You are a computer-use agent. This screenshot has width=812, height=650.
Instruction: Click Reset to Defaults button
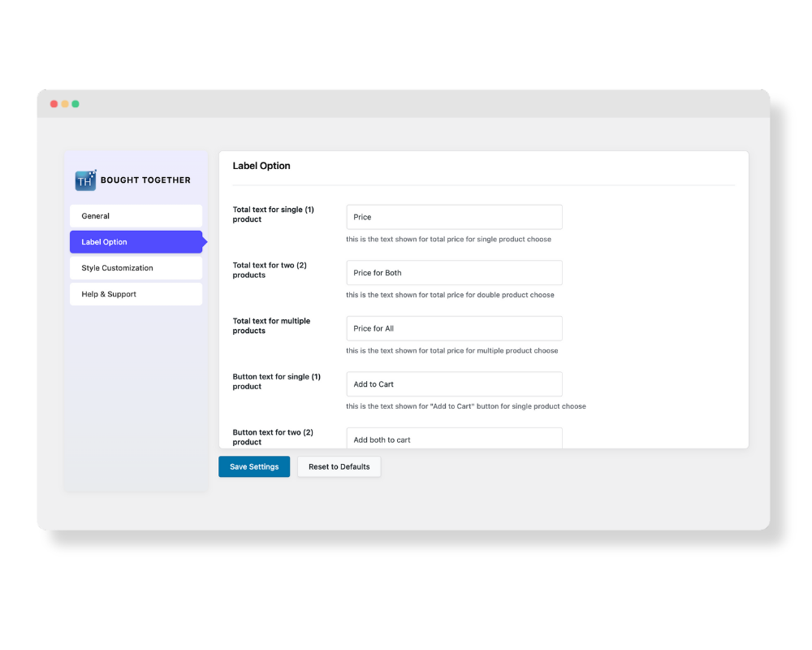click(339, 467)
